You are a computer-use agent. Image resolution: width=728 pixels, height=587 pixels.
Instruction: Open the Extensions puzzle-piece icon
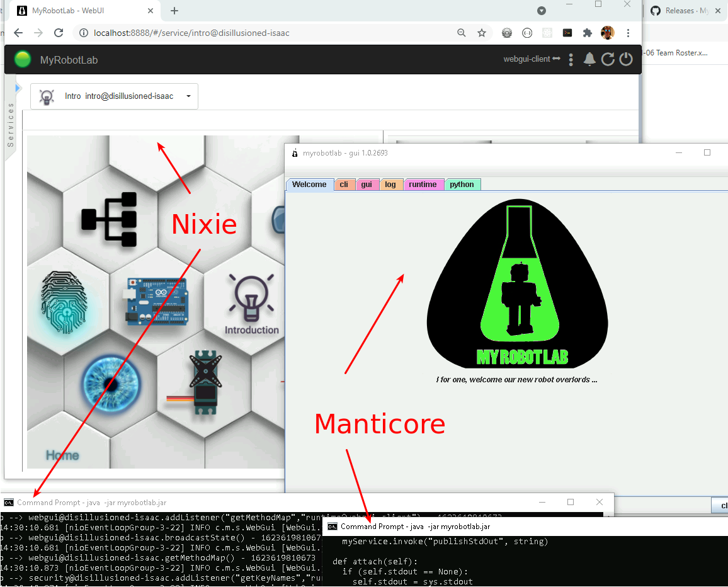588,33
